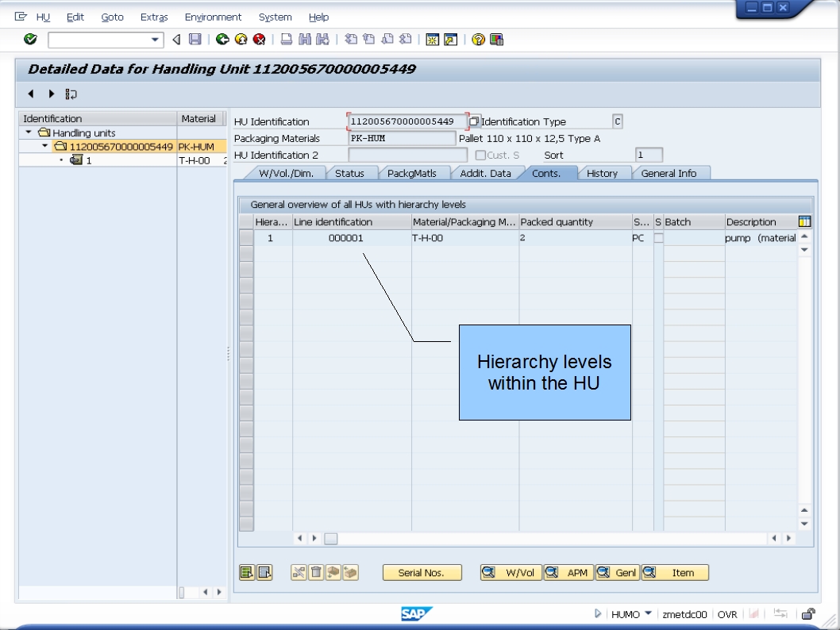The width and height of the screenshot is (840, 630).
Task: Click the Serial Nos. button
Action: [x=422, y=572]
